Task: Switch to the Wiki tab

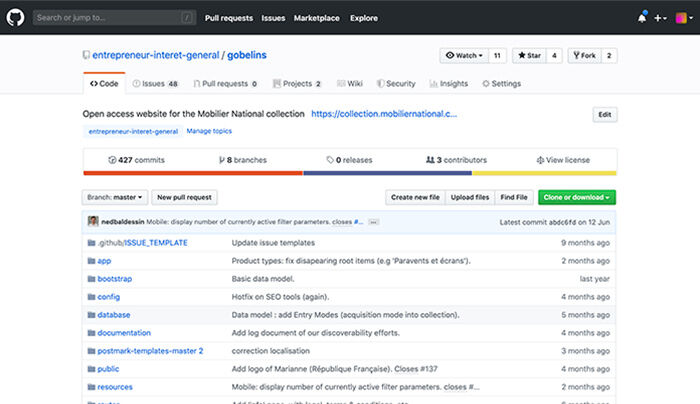Action: [x=350, y=83]
